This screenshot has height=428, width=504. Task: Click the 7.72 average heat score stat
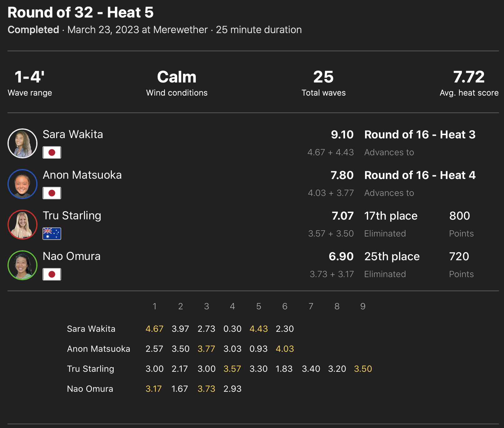469,77
